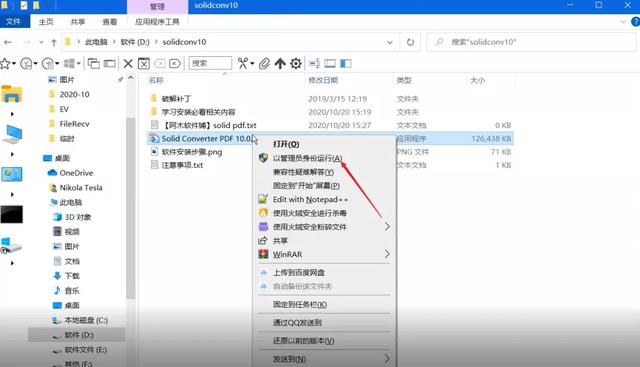Sort files by the 修改日期 column header
This screenshot has height=367, width=640.
[323, 80]
